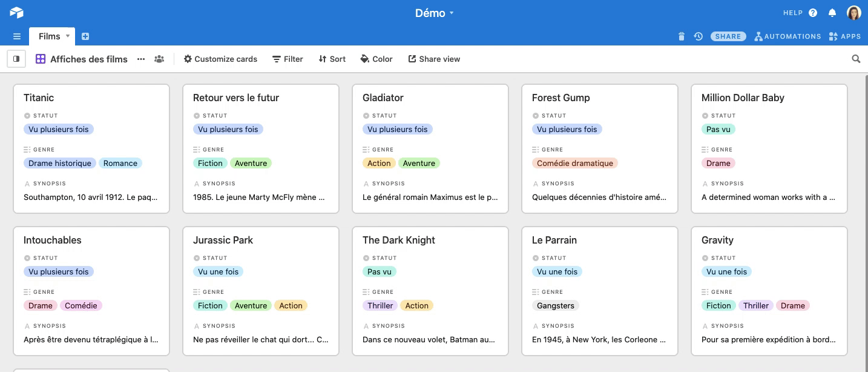The image size is (868, 372).
Task: Click Vu une fois status on Jurassic Park
Action: 219,271
